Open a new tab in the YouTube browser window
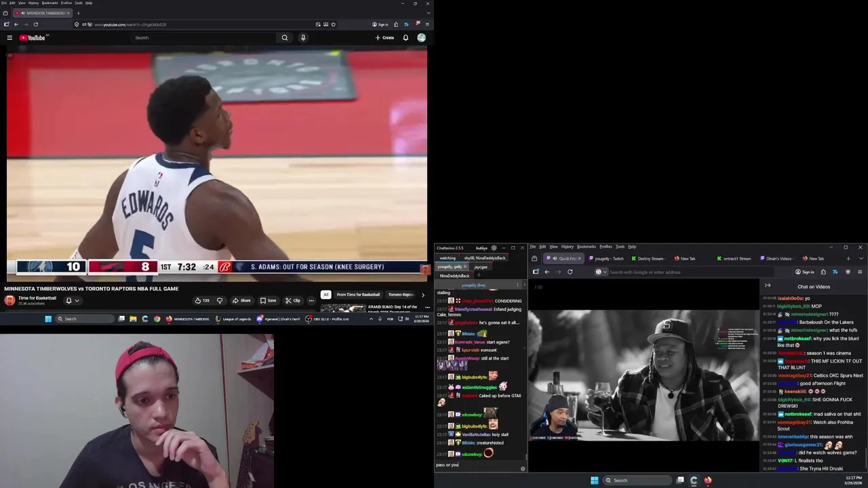The width and height of the screenshot is (868, 488). click(x=78, y=13)
